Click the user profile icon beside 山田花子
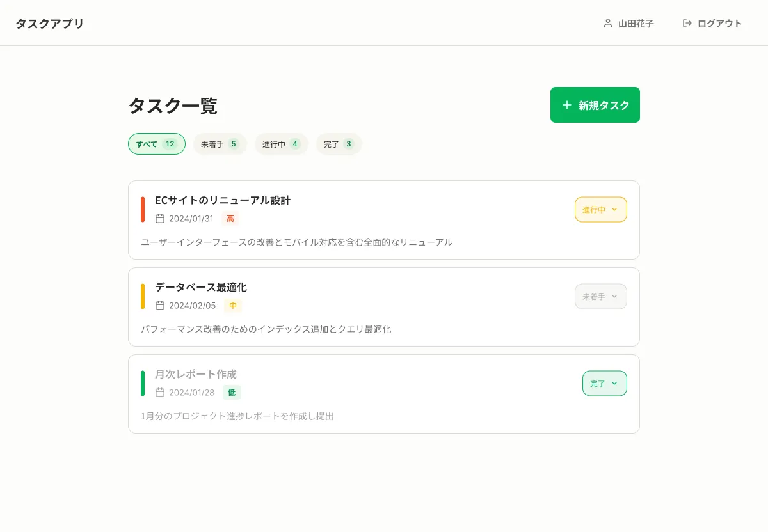 [607, 23]
